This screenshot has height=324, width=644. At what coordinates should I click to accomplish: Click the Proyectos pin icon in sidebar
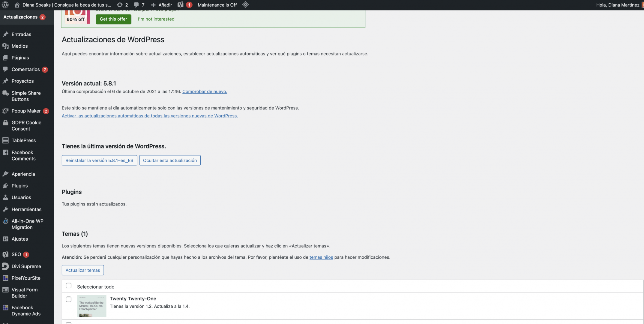(x=5, y=81)
